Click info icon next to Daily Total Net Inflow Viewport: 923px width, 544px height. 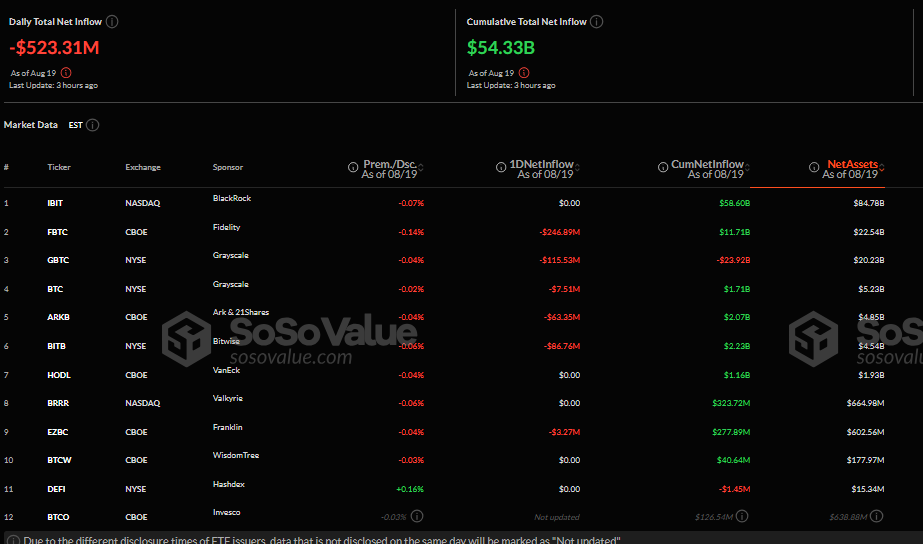pos(112,22)
